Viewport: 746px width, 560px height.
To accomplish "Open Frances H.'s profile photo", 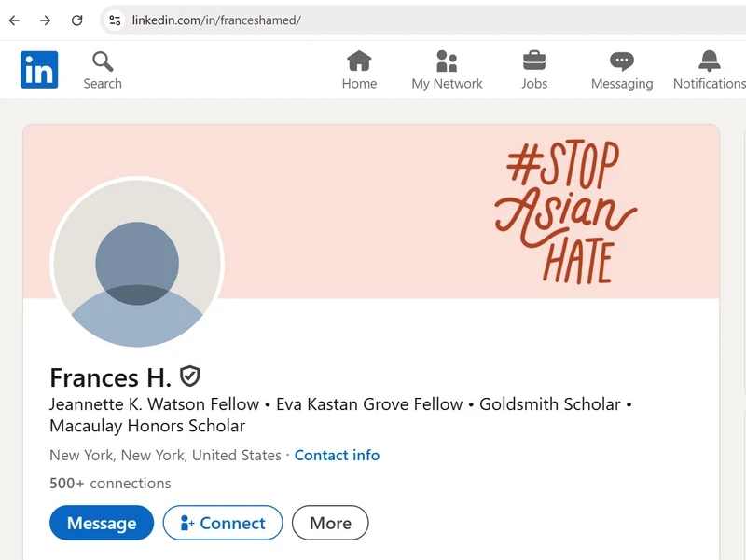I will pyautogui.click(x=137, y=264).
